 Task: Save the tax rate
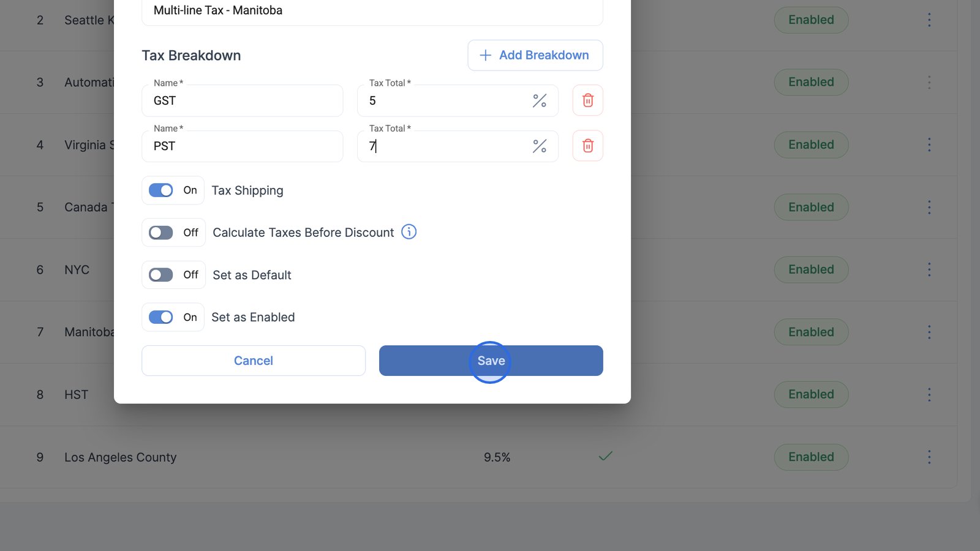coord(491,361)
